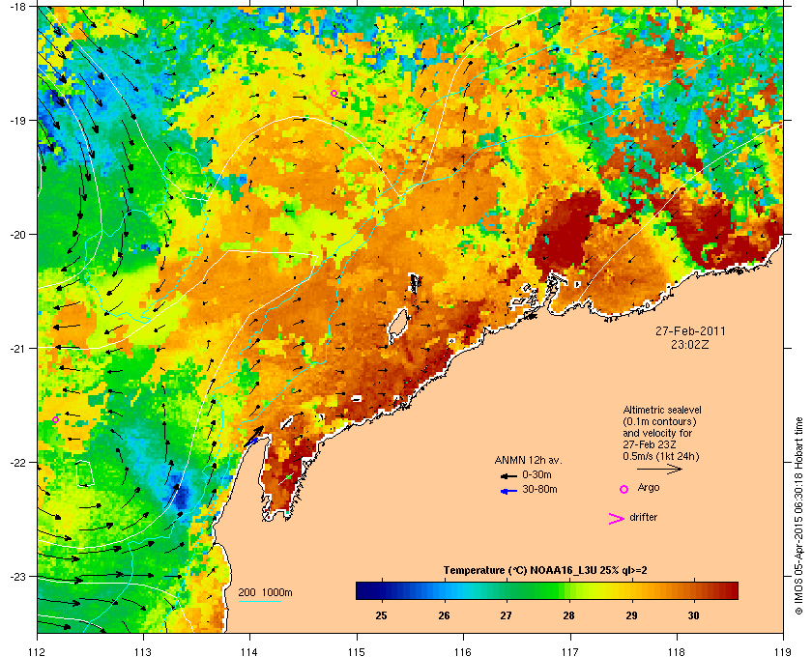Click the latitude axis label -21
This screenshot has height=657, width=812.
17,349
